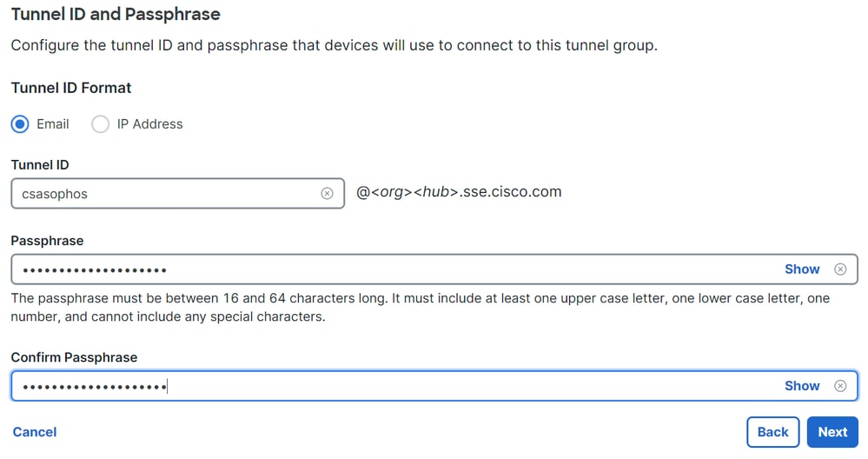868x459 pixels.
Task: Show the Passphrase field contents
Action: click(x=802, y=269)
